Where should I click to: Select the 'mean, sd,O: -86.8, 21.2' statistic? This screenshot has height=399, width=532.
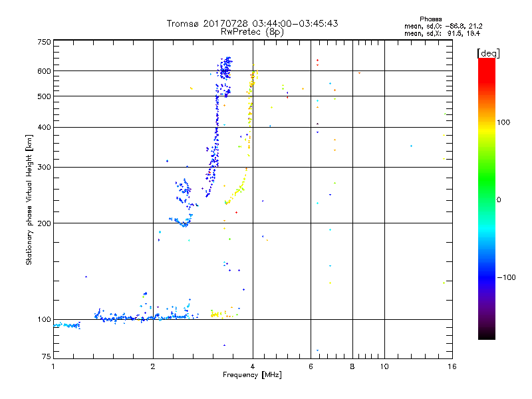point(443,26)
